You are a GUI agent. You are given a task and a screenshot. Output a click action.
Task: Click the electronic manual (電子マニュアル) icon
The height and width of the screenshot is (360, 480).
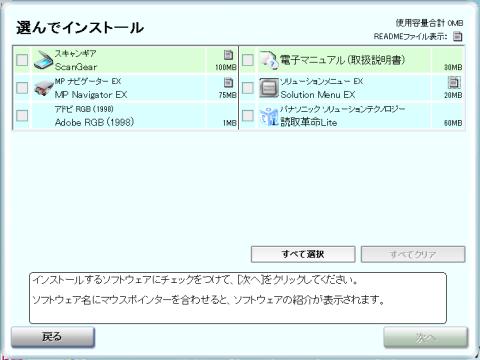(x=269, y=60)
